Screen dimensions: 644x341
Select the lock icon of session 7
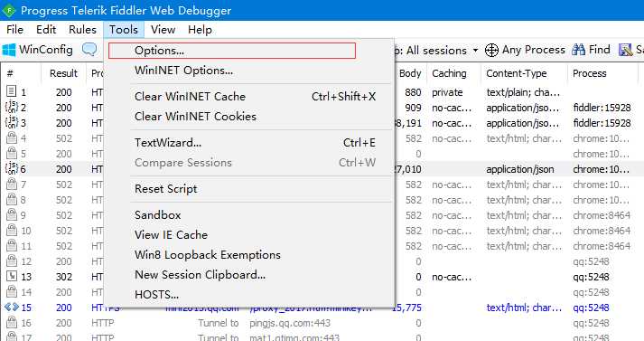coord(12,184)
